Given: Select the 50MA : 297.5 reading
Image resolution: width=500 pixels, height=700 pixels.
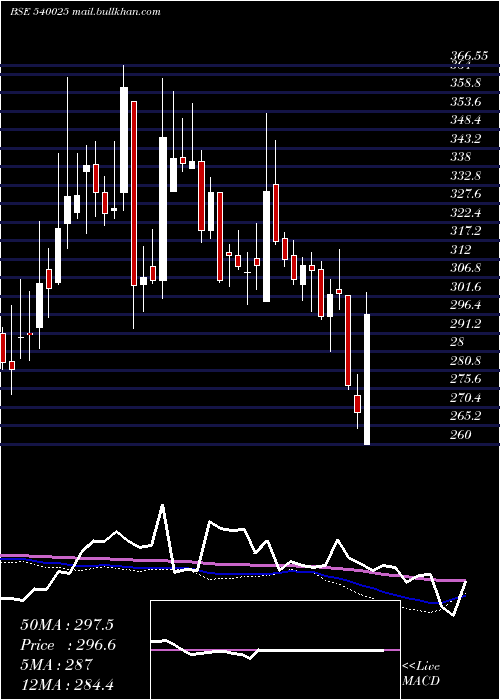Looking at the screenshot, I should click(x=67, y=625).
